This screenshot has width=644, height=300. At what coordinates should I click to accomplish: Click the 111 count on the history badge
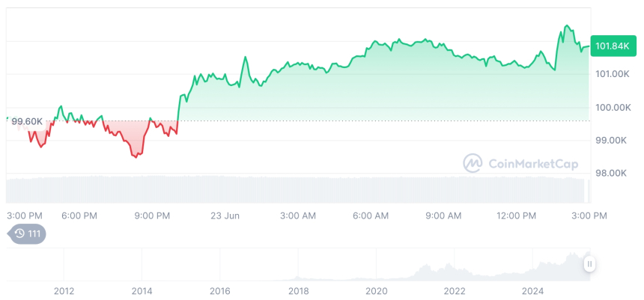pos(34,234)
